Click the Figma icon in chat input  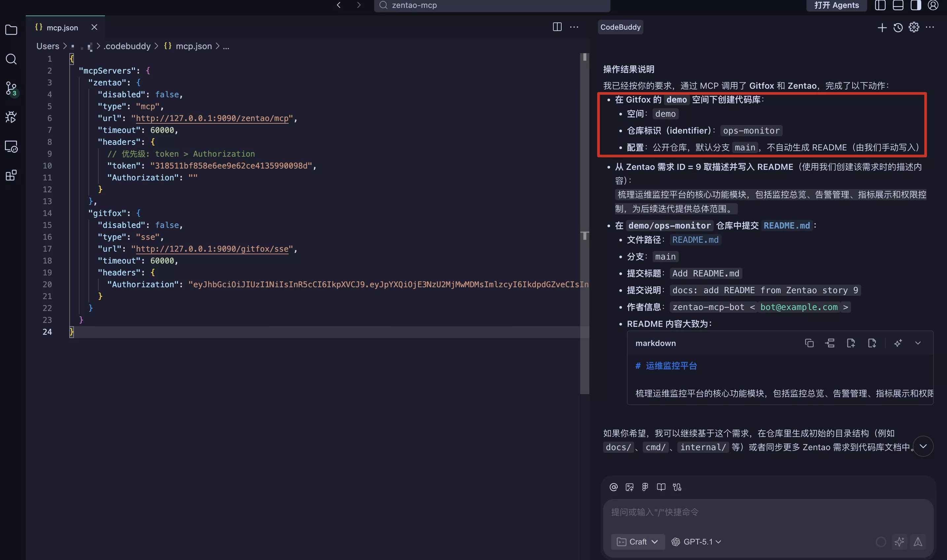(x=645, y=487)
